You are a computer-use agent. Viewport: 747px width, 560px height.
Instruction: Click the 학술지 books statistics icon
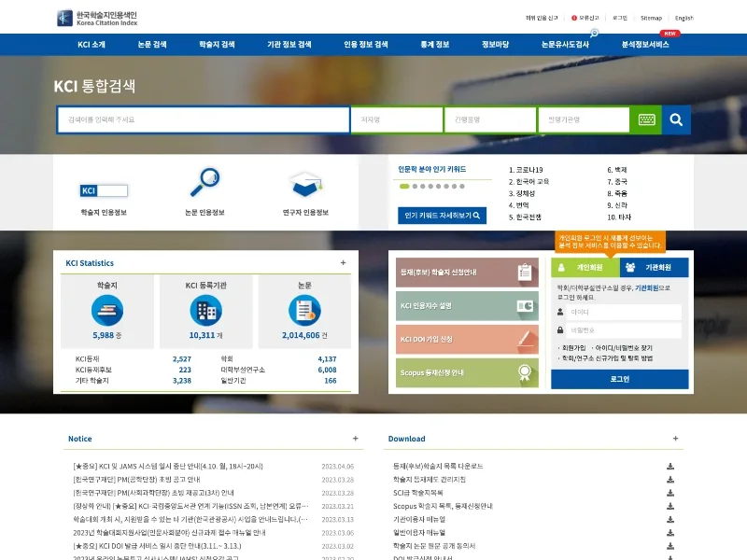107,311
